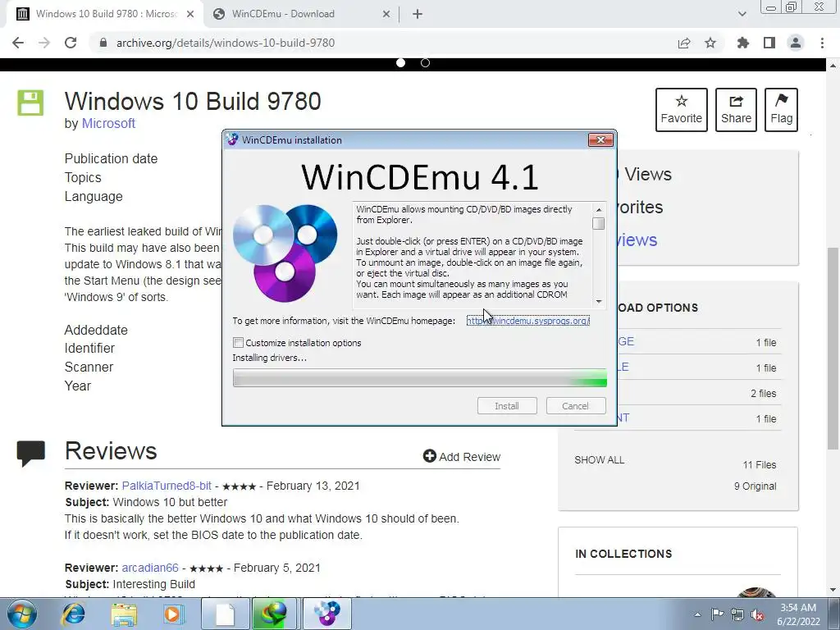The width and height of the screenshot is (840, 630).
Task: Open the Windows Start button
Action: [22, 614]
